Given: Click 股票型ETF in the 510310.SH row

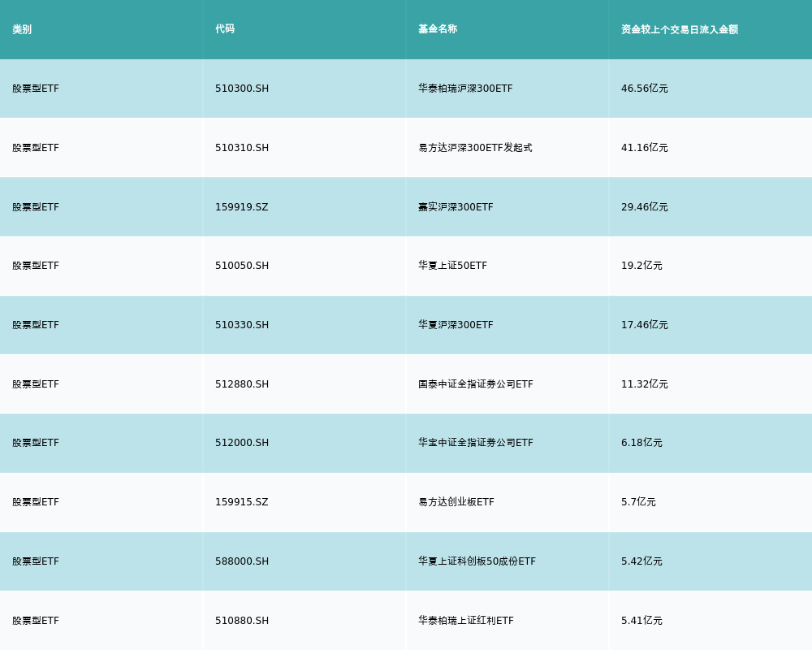Looking at the screenshot, I should [x=36, y=148].
